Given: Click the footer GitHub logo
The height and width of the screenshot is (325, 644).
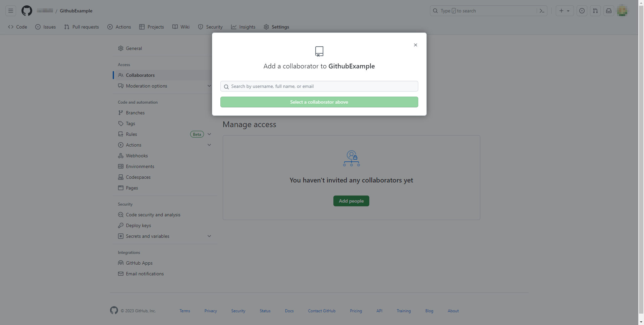Looking at the screenshot, I should tap(114, 310).
